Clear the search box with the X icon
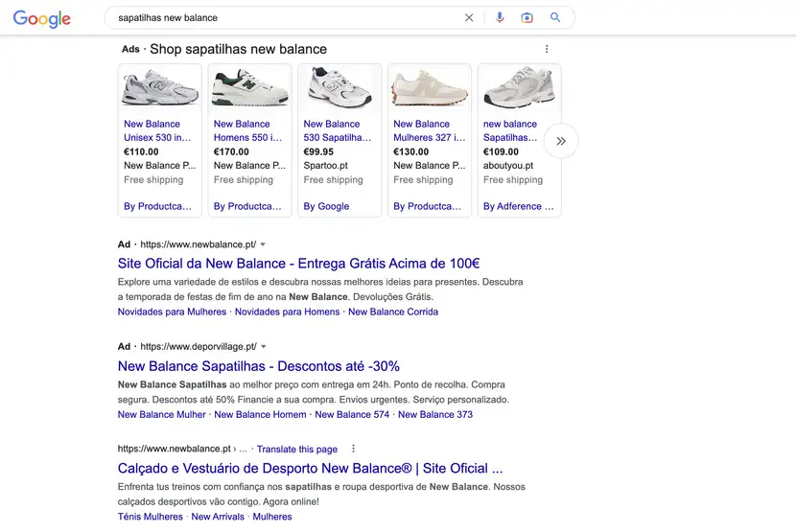 tap(469, 18)
